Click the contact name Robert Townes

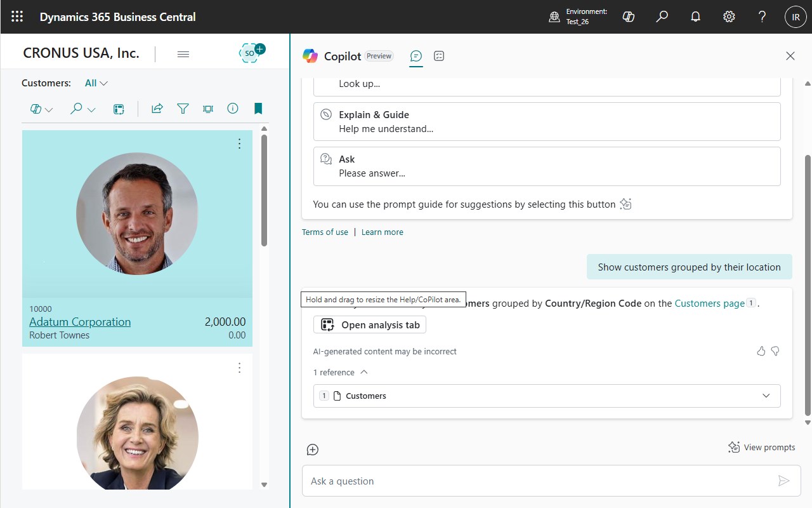[x=60, y=335]
